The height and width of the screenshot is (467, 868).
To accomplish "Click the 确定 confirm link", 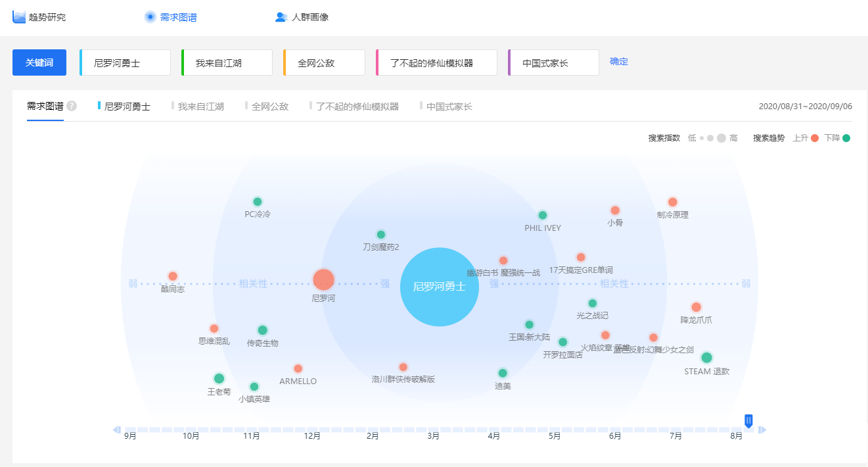I will pos(619,62).
